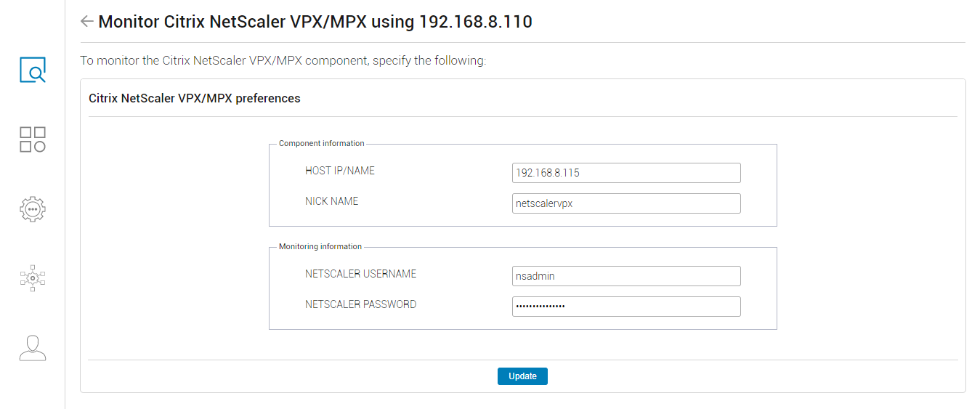Click the 'NICK NAME' label
980x409 pixels.
tap(332, 201)
